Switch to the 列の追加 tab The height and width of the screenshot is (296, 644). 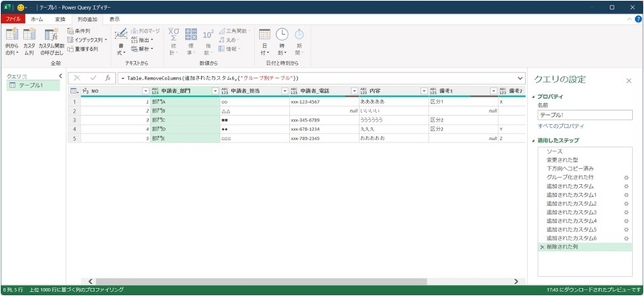(x=88, y=18)
